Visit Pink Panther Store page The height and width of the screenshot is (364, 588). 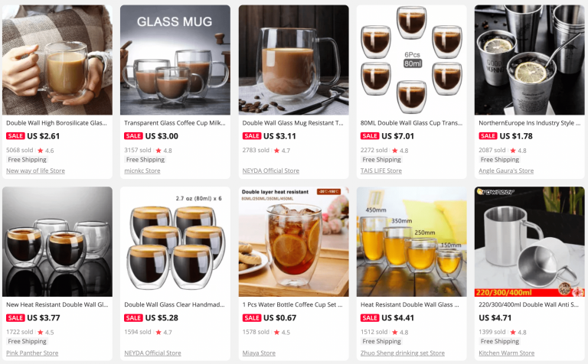tap(32, 353)
